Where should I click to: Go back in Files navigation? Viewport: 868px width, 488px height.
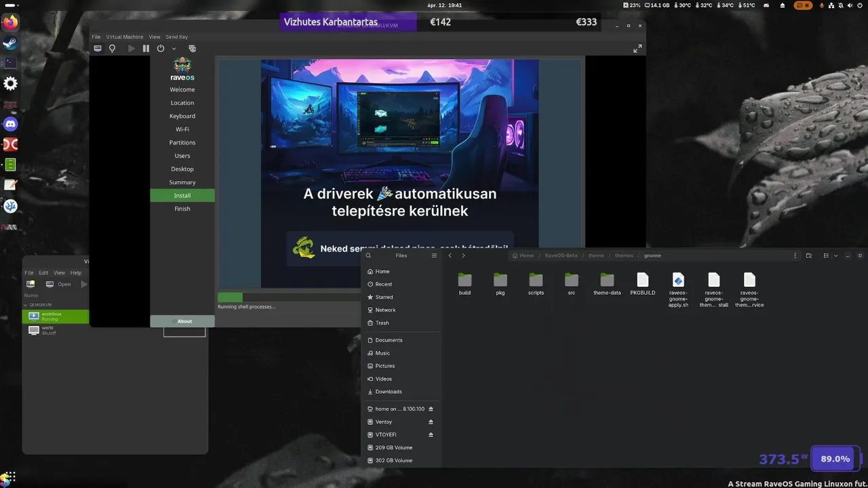pos(450,256)
